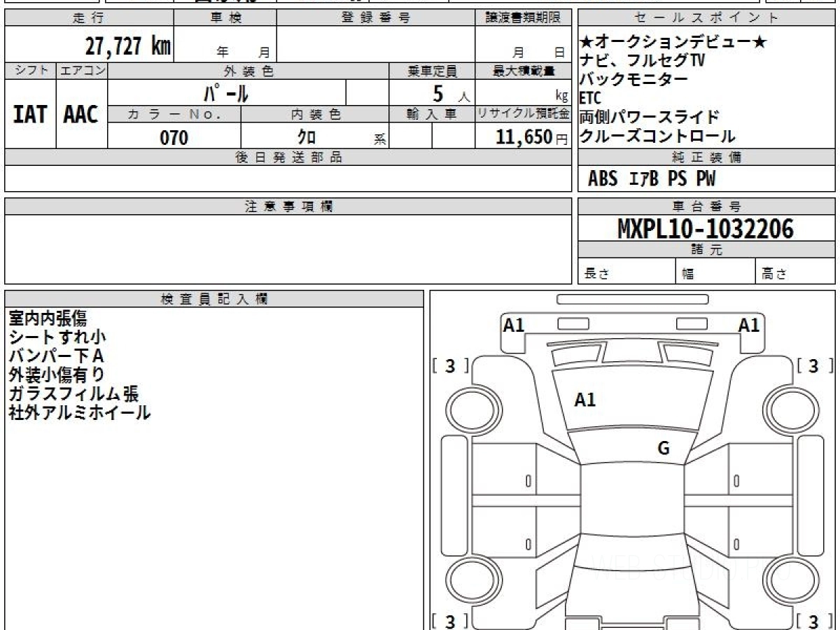Click the 検査員記入欄 header
The height and width of the screenshot is (630, 840).
[214, 298]
